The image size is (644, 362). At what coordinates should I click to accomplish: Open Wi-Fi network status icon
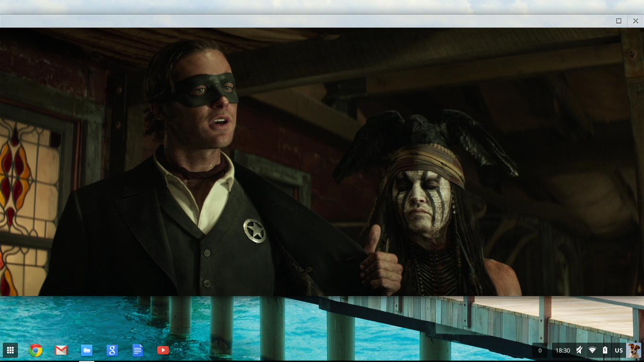click(593, 350)
